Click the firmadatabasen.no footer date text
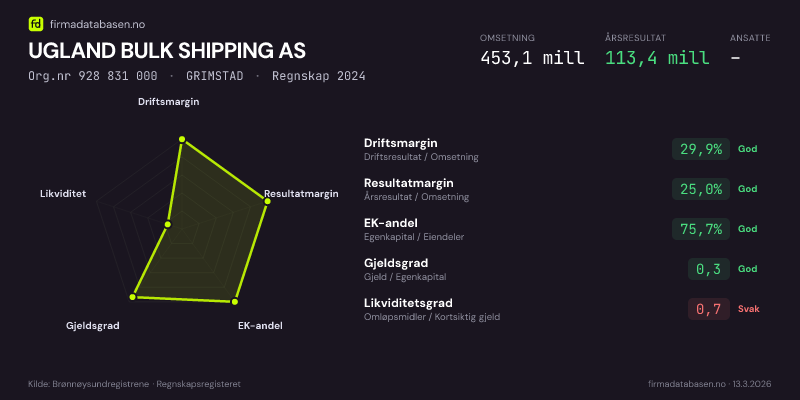800x400 pixels. [x=709, y=384]
